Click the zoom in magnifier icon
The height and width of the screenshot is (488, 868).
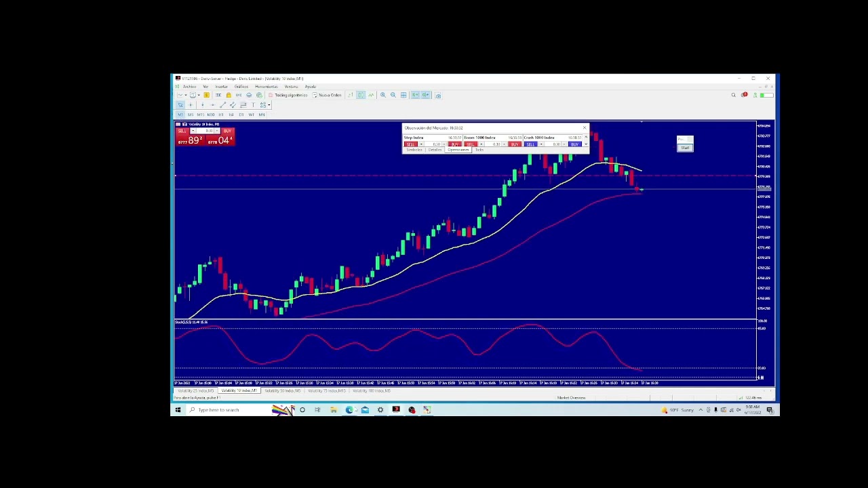tap(383, 96)
